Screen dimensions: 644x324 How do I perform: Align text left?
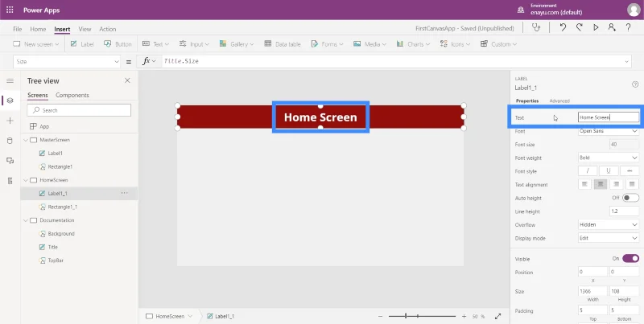[x=585, y=185]
